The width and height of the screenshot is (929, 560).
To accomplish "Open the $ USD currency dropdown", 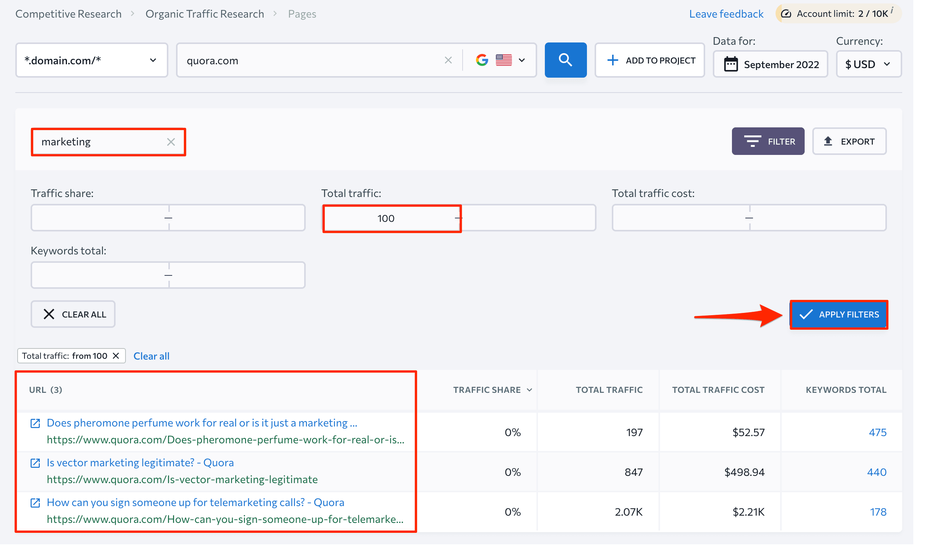I will click(x=869, y=64).
